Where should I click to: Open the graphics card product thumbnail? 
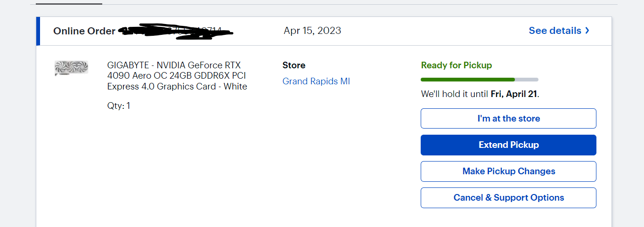pos(71,68)
